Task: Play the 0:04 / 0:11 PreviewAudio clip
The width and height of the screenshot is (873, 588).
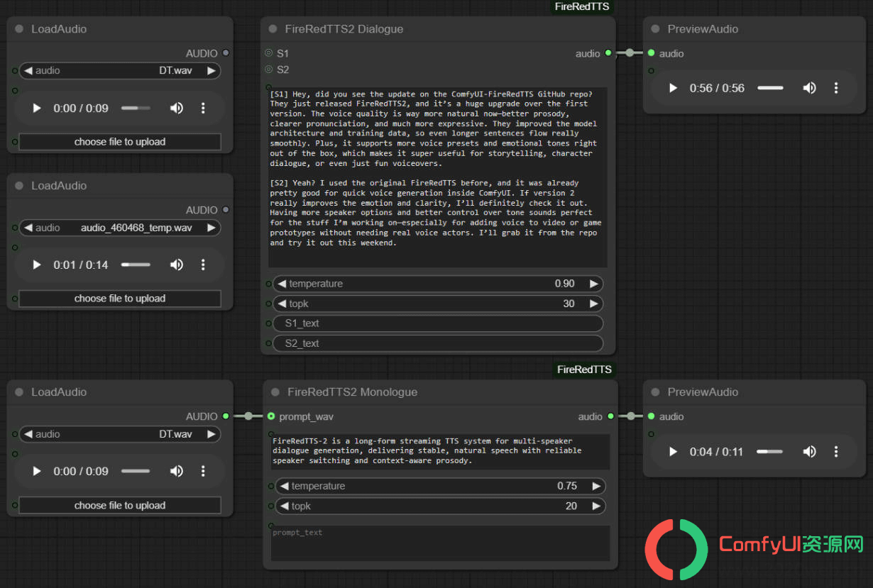Action: tap(674, 451)
